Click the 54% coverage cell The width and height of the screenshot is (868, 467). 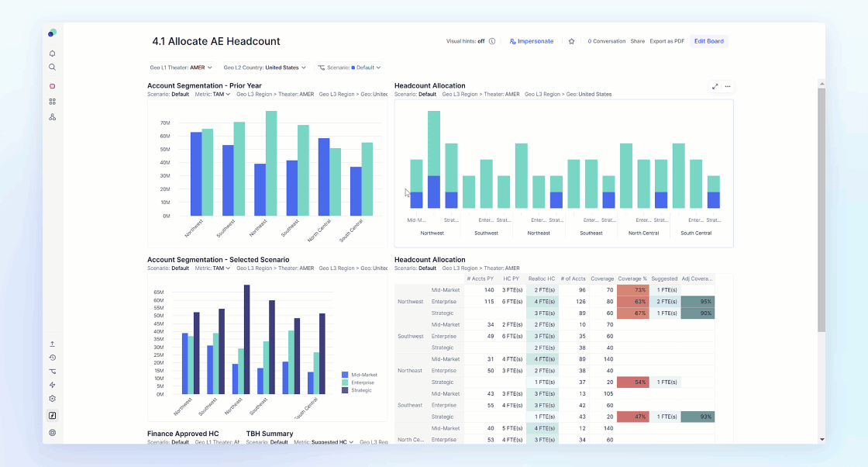632,382
